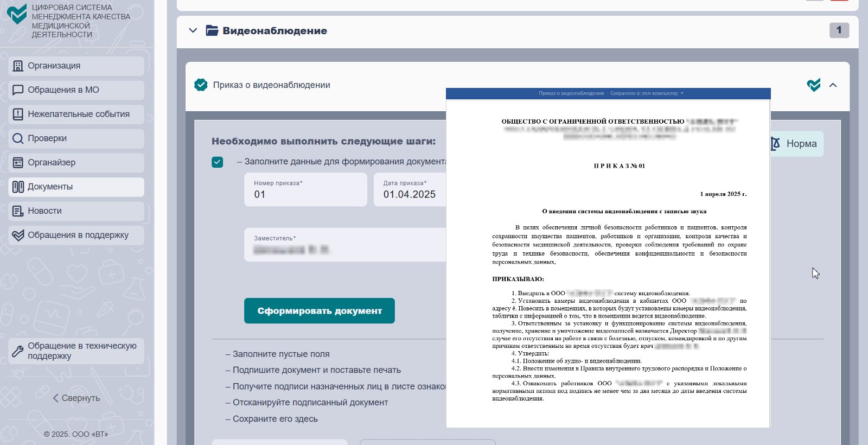The image size is (868, 445).
Task: Click the Заместитель input field
Action: click(x=345, y=245)
